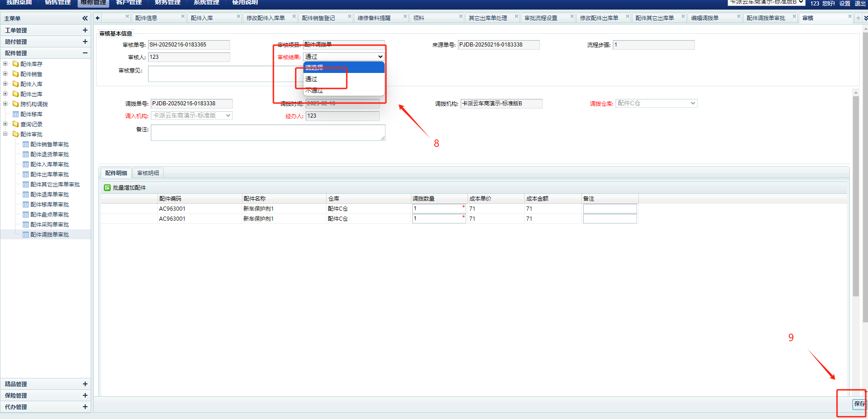Open 配件销售单审批 in the tree
This screenshot has width=868, height=419.
(49, 145)
